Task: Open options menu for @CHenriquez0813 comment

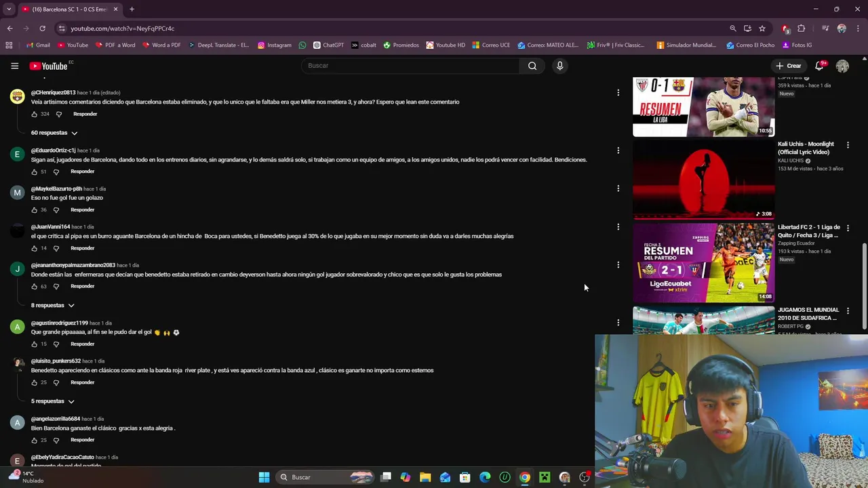Action: 618,92
